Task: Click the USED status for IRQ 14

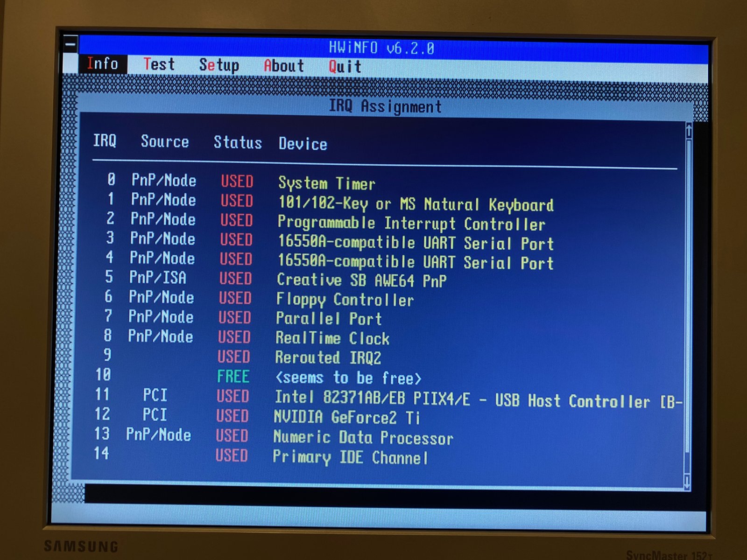Action: click(232, 455)
